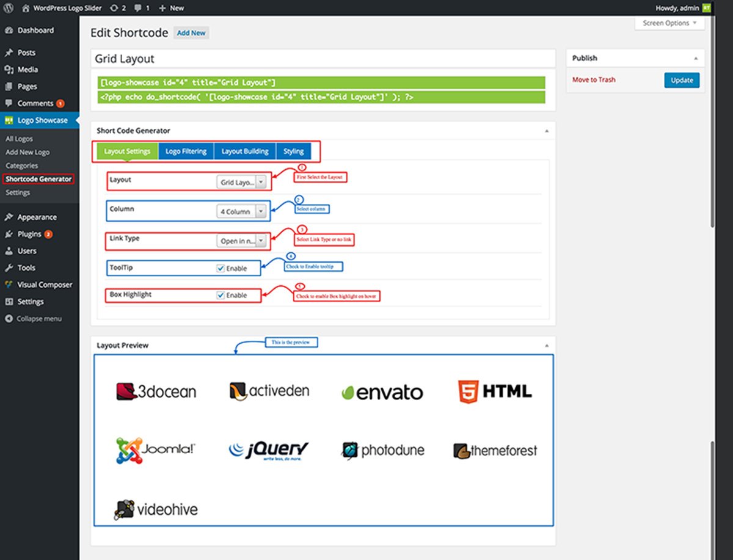Click the photodune logo in preview
733x560 pixels.
click(x=382, y=451)
